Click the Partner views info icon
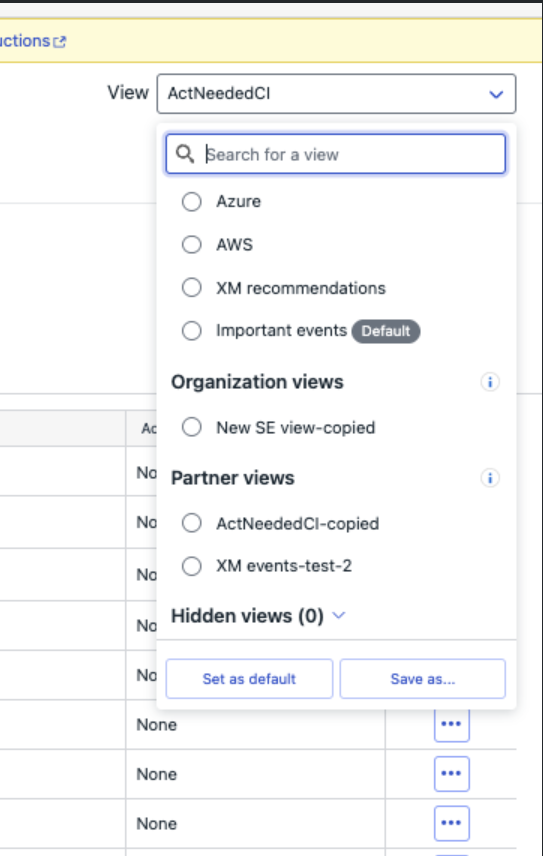This screenshot has width=543, height=856. tap(490, 478)
